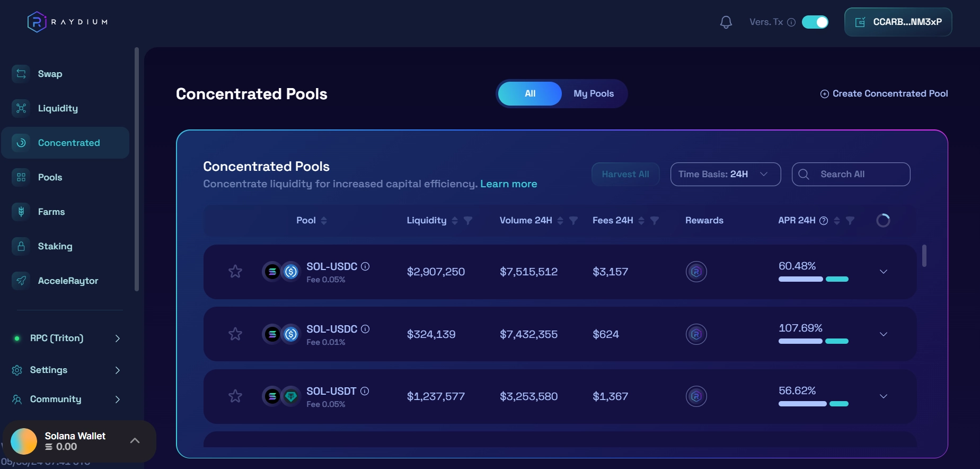Screen dimensions: 980x469
Task: Click the refresh circle icon
Action: point(883,220)
